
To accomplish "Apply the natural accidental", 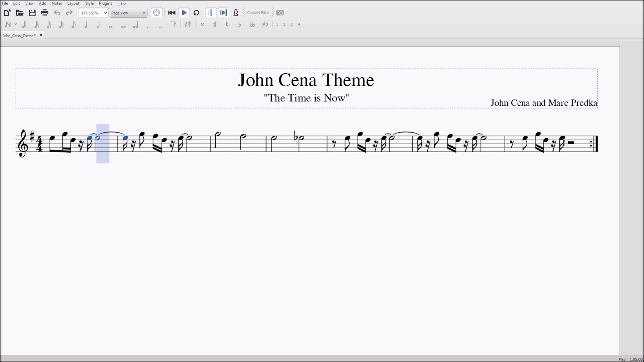I will [x=227, y=24].
